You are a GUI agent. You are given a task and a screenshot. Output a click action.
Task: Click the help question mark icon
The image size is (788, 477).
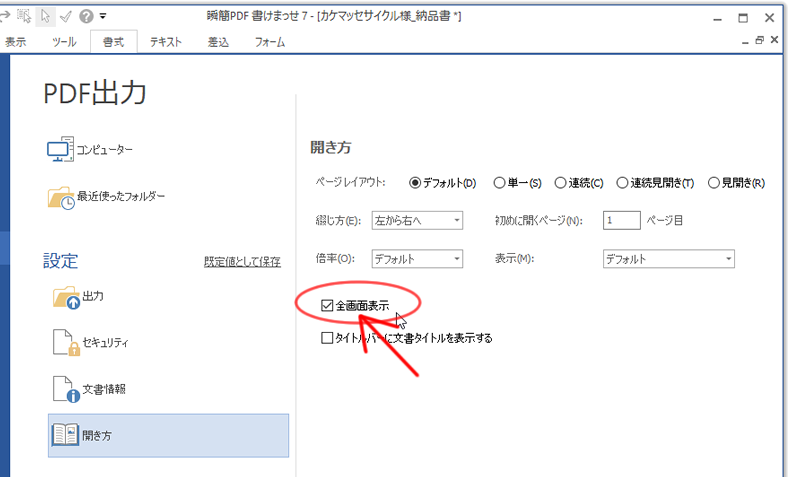pos(86,16)
